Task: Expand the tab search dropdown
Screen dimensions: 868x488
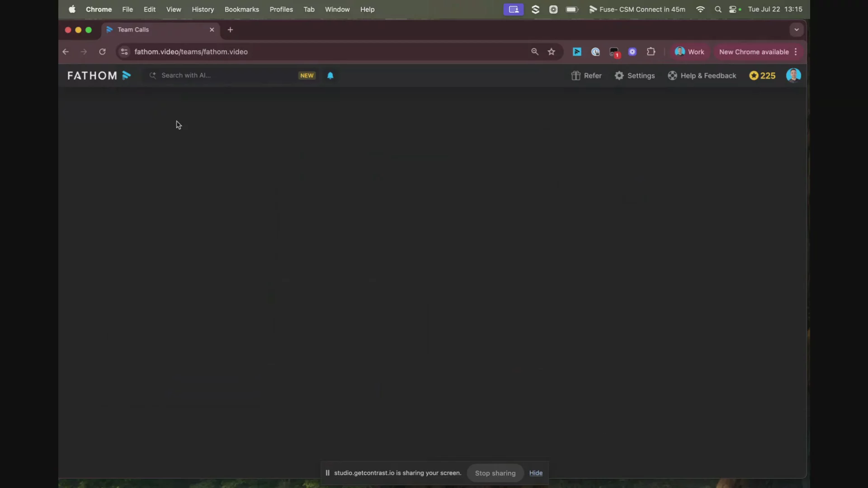Action: pyautogui.click(x=797, y=30)
